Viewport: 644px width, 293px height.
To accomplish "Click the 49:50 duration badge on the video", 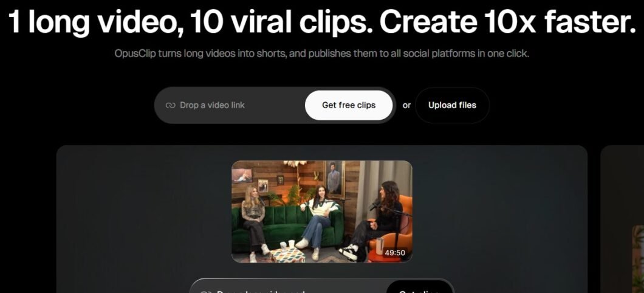I will tap(395, 252).
